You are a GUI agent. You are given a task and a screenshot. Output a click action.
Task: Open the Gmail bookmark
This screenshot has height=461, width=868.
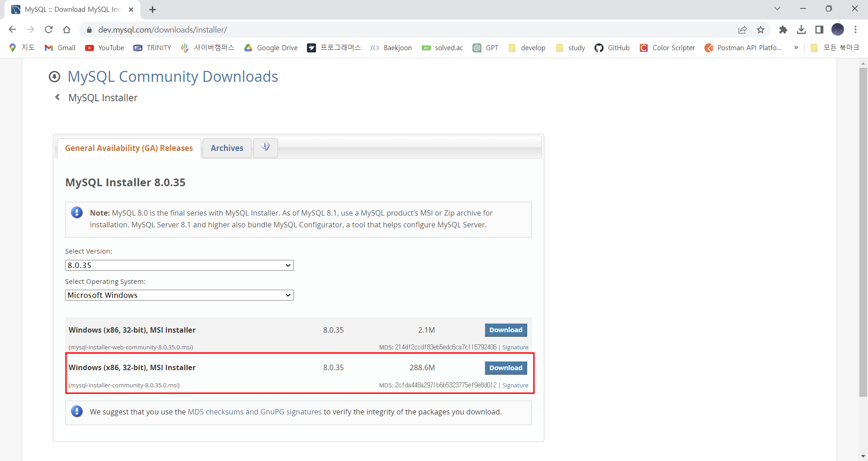click(60, 47)
